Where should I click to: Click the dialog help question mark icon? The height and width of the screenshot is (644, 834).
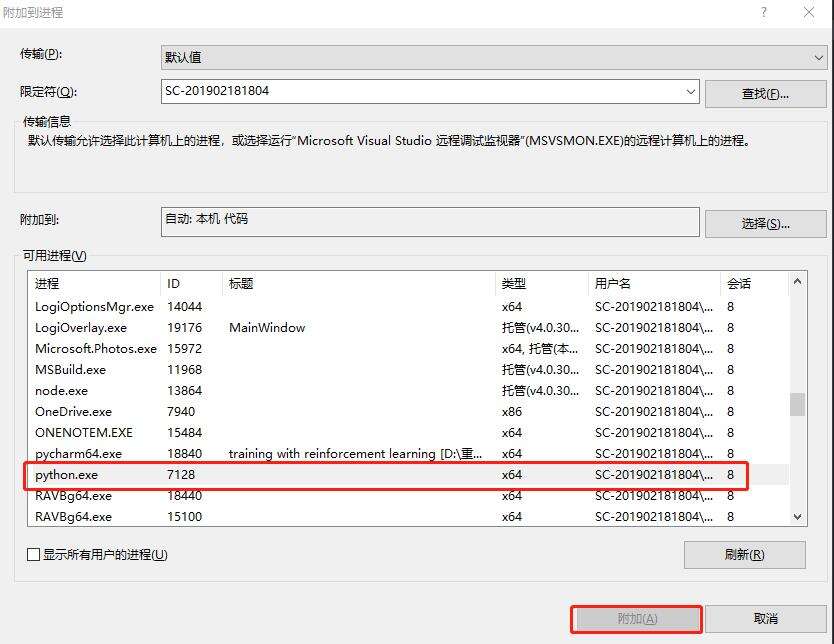[765, 12]
